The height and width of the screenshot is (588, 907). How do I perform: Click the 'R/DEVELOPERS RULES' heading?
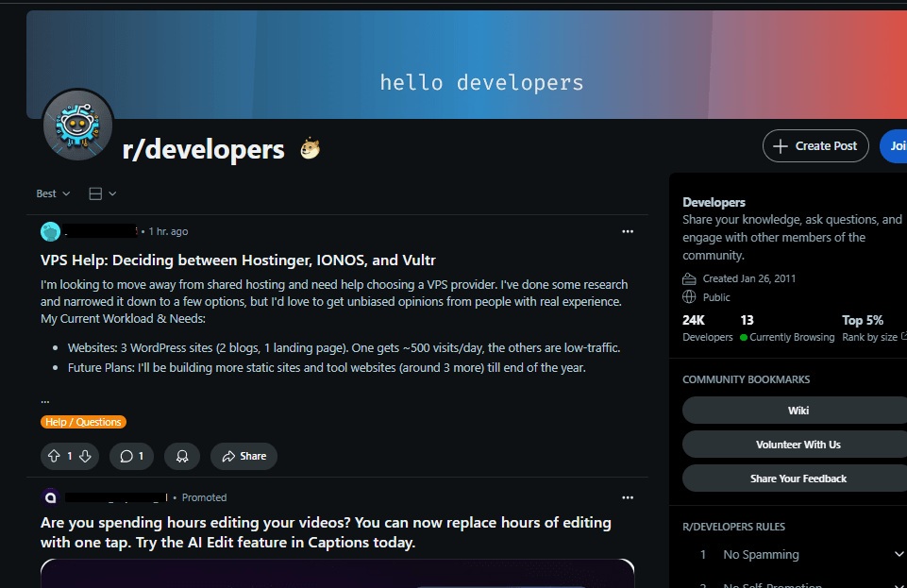click(734, 527)
